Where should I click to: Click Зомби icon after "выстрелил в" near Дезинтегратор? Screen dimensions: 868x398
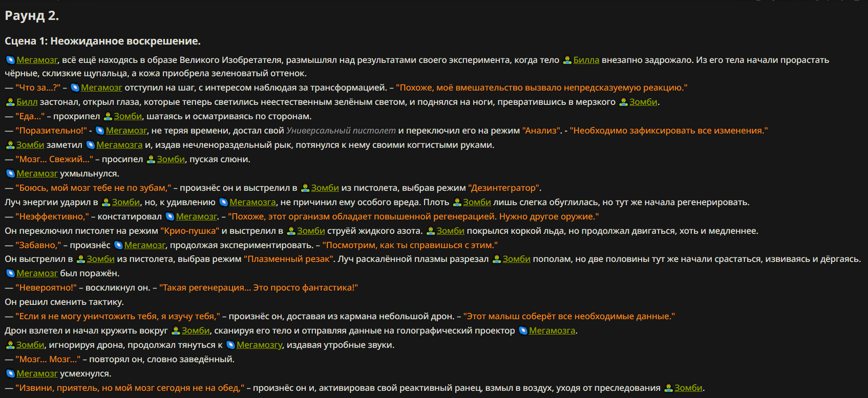[x=305, y=188]
